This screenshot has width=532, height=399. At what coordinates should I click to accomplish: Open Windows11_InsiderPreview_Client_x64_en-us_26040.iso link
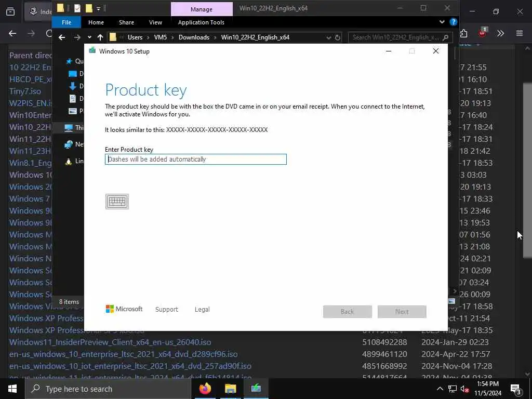110,342
